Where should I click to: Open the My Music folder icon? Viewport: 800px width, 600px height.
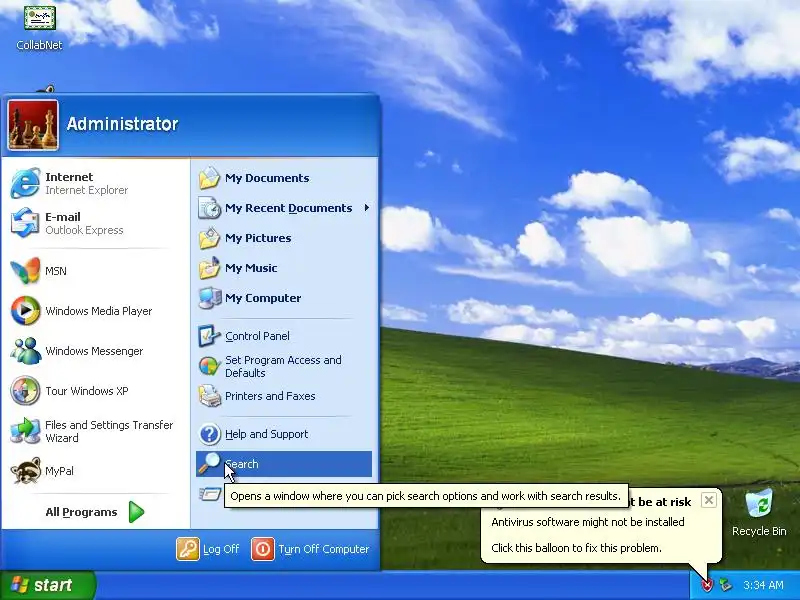pos(209,268)
